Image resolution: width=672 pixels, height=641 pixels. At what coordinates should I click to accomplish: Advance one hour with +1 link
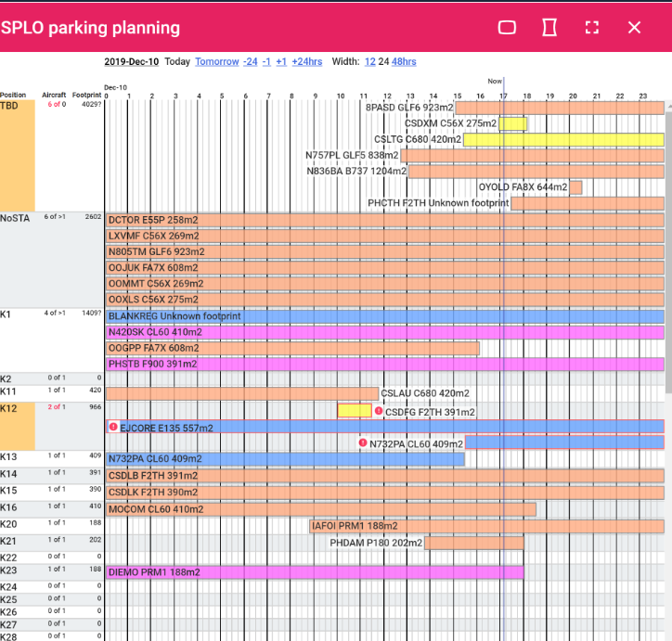[281, 61]
